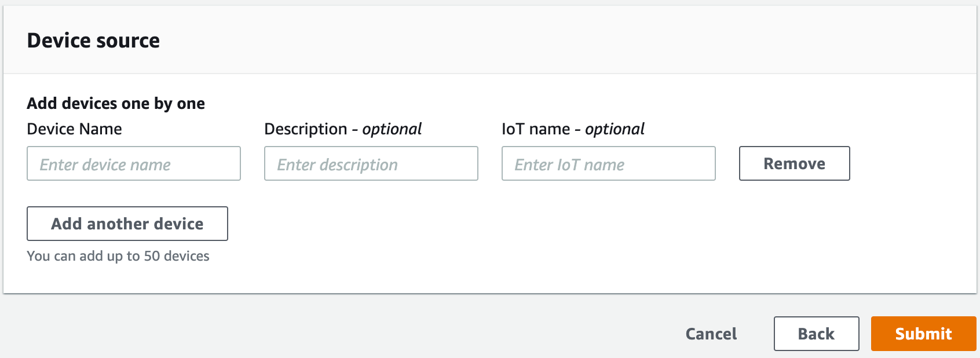Add a second device entry row
Image resolution: width=980 pixels, height=358 pixels.
[127, 224]
